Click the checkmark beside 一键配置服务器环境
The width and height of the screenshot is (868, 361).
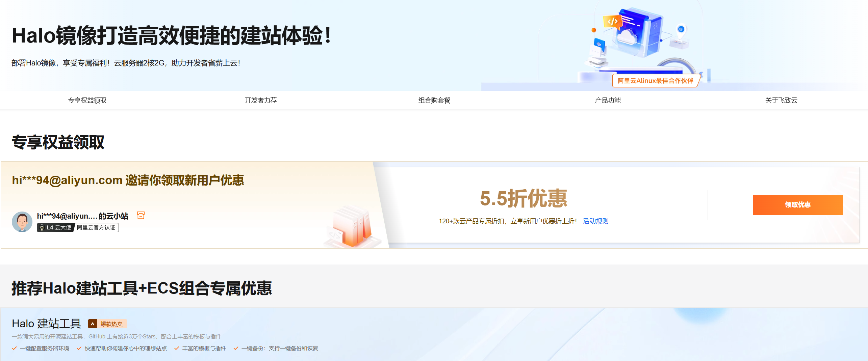pos(15,348)
